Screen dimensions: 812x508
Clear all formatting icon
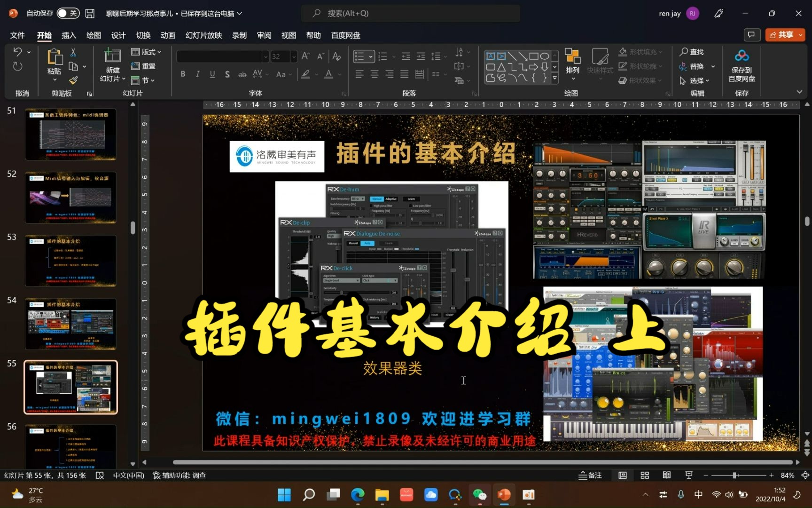click(336, 56)
